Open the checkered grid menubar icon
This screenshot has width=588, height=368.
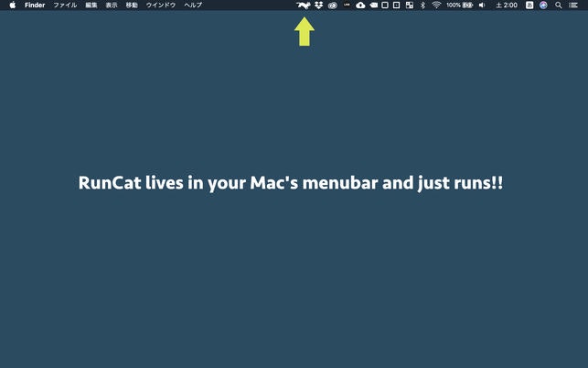click(x=410, y=5)
